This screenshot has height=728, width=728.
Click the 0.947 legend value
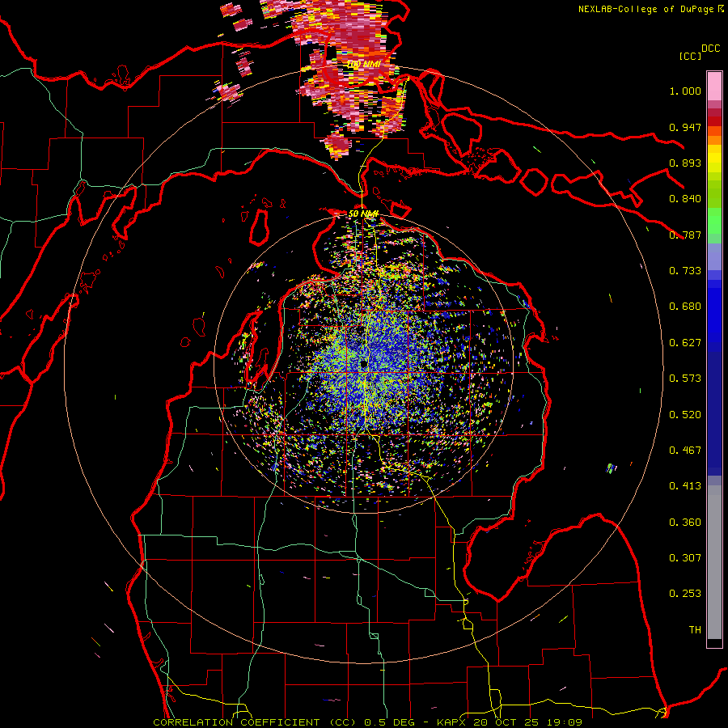tap(685, 127)
